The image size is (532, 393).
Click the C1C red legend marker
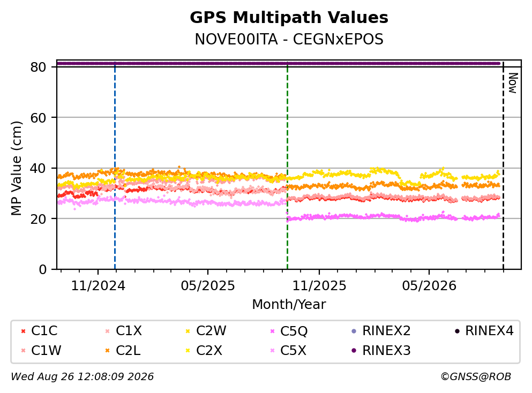tap(23, 331)
